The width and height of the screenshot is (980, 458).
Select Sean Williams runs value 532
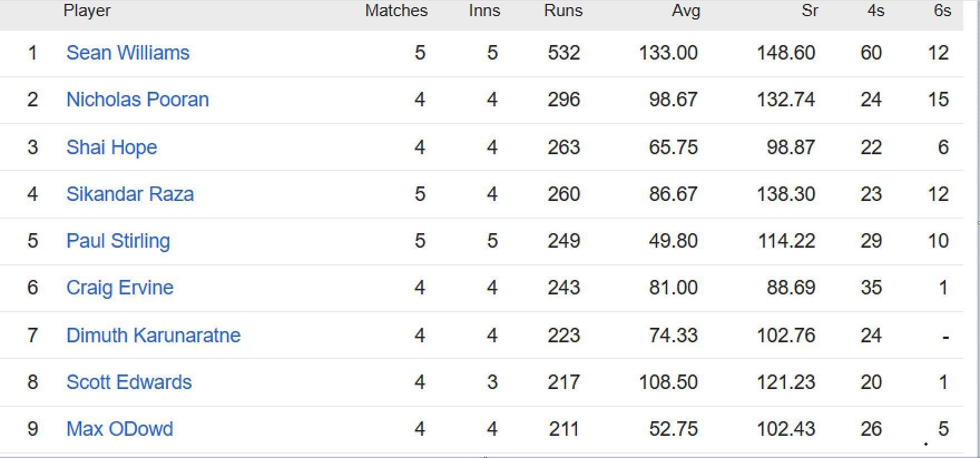(564, 53)
